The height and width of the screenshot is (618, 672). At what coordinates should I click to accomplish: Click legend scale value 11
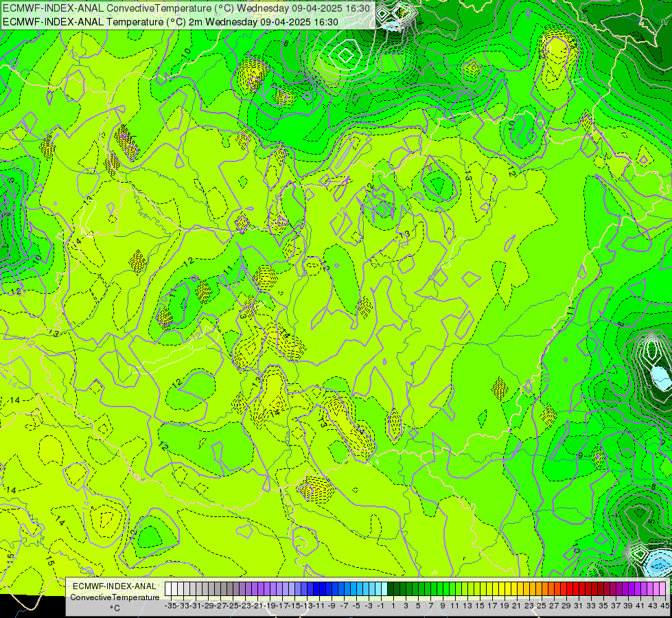pos(454,606)
